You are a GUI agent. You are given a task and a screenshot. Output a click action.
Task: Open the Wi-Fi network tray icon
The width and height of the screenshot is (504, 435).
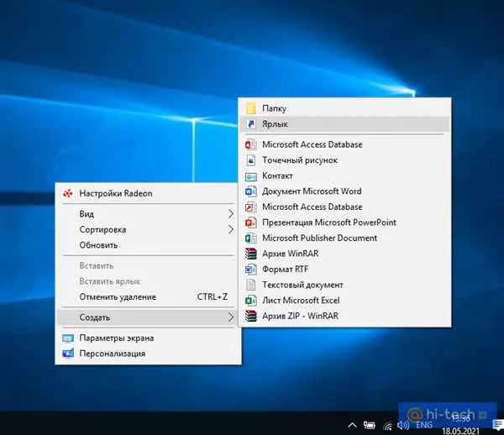coord(388,426)
